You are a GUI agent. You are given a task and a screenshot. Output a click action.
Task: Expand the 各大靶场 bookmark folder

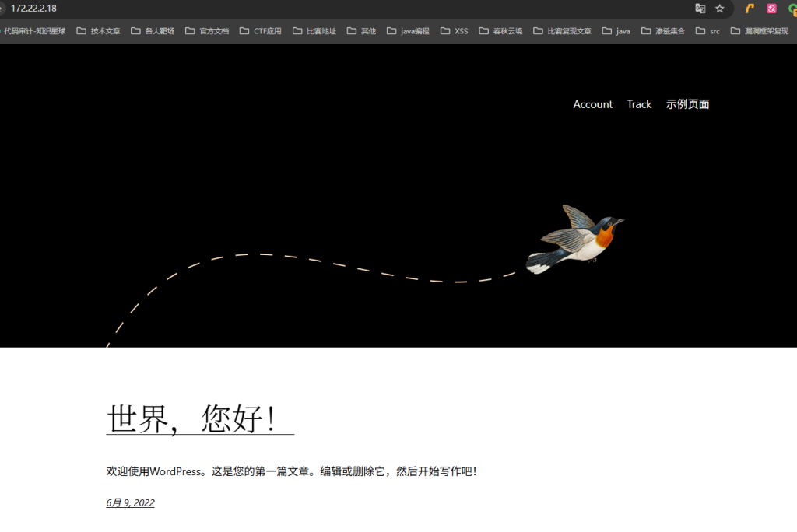tap(153, 31)
